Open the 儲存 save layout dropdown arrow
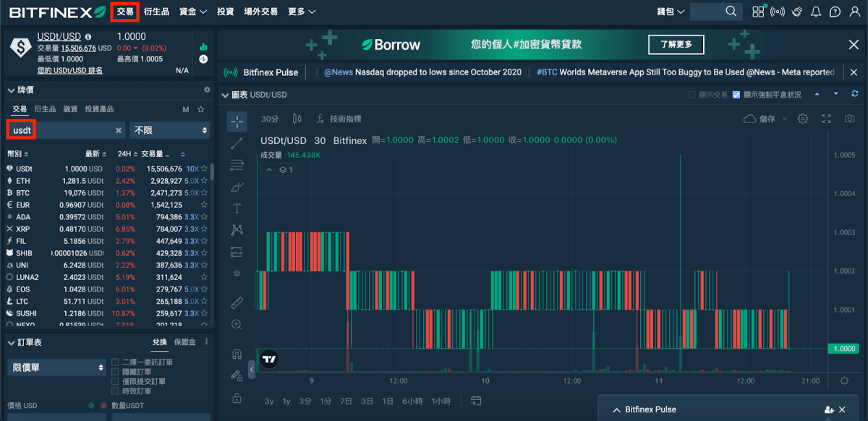The width and height of the screenshot is (868, 421). pyautogui.click(x=785, y=119)
